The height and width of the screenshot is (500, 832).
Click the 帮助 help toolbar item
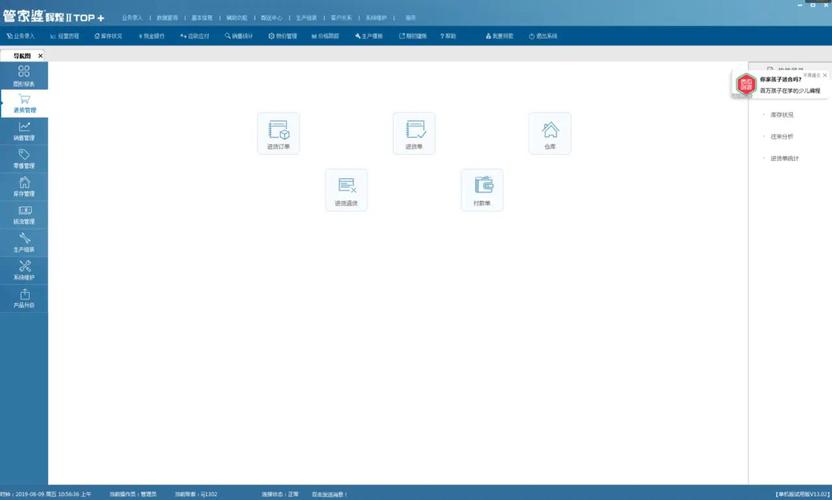448,36
